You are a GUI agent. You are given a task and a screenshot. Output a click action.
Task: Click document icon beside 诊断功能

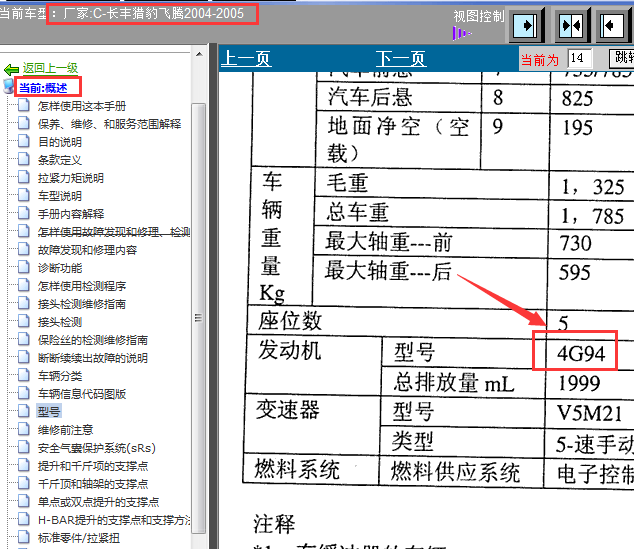click(24, 267)
